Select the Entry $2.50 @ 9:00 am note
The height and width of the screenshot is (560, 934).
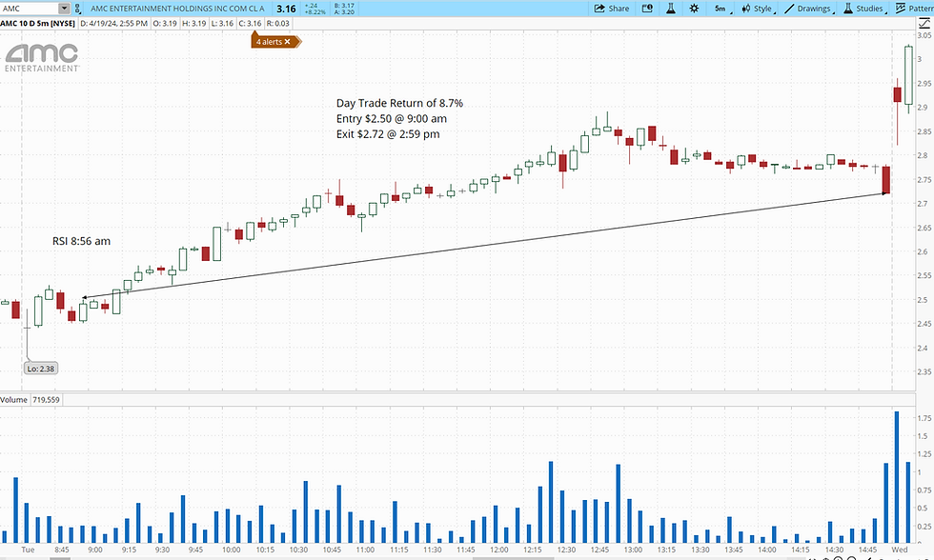392,118
